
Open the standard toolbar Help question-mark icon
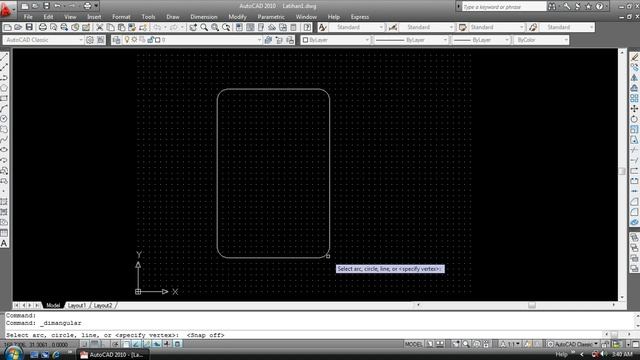click(307, 27)
